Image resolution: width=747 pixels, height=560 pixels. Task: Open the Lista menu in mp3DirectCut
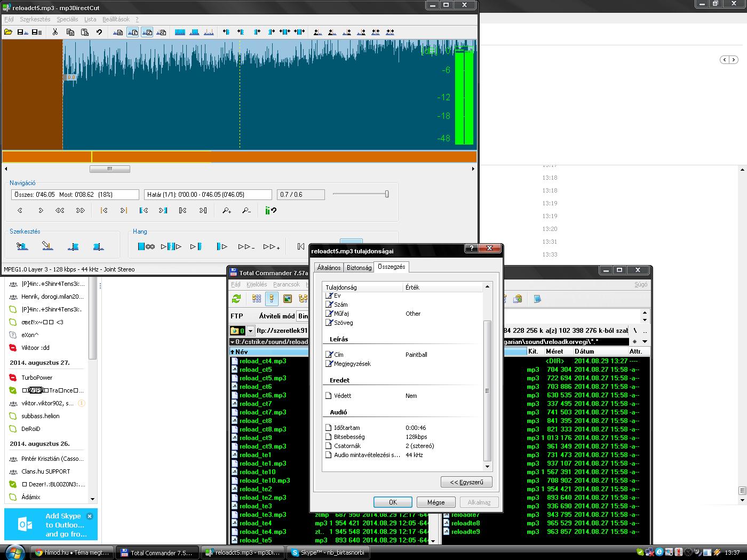click(90, 19)
